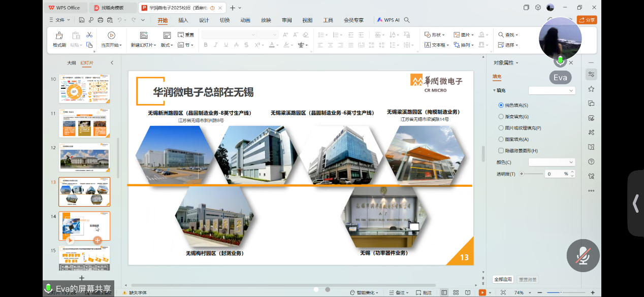644x297 pixels.
Task: Click the search magnifier next to WPS AI
Action: point(407,20)
